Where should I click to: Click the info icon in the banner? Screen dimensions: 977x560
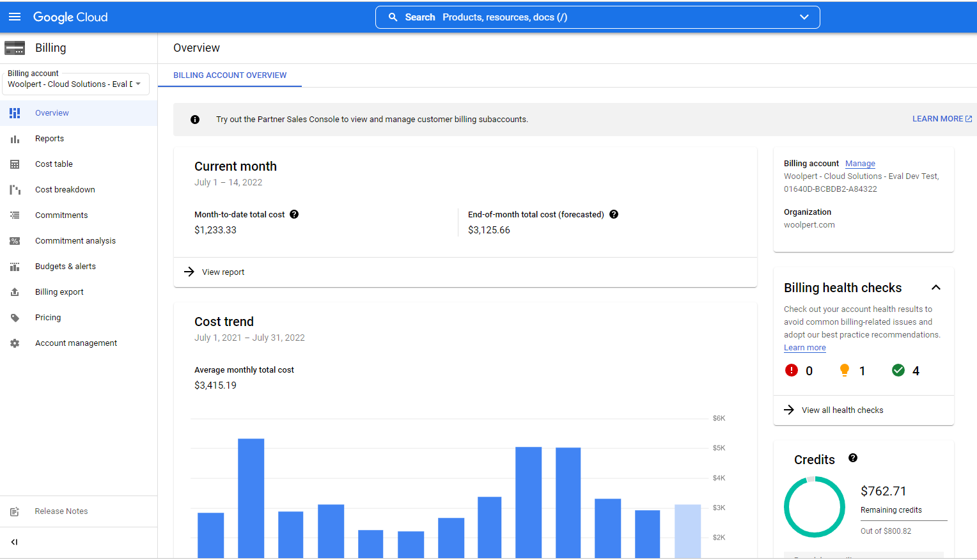tap(195, 120)
